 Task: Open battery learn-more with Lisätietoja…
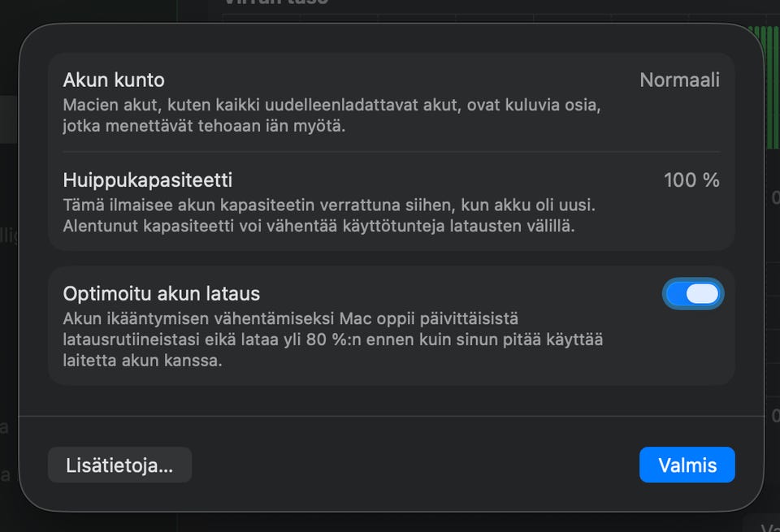click(119, 465)
